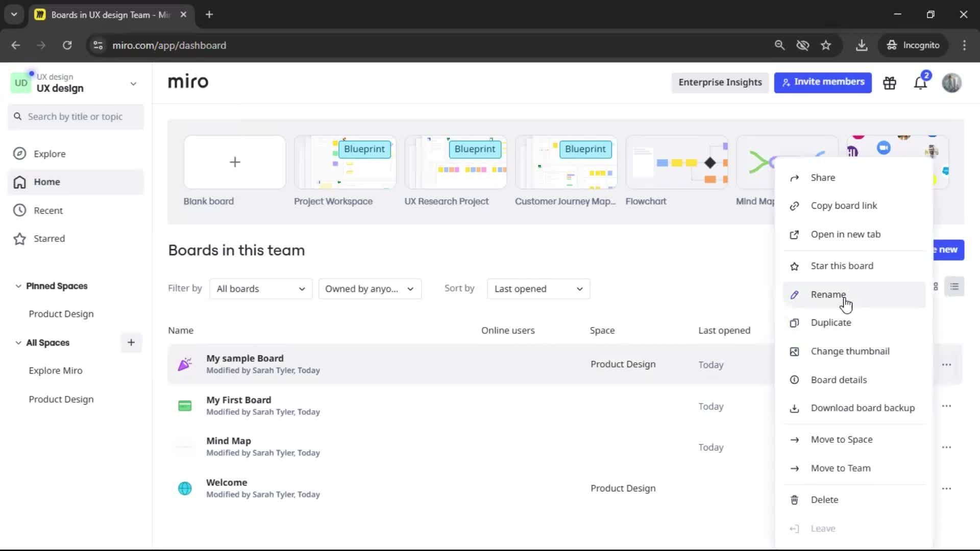Open user profile avatar menu
This screenshot has width=980, height=551.
click(x=952, y=83)
